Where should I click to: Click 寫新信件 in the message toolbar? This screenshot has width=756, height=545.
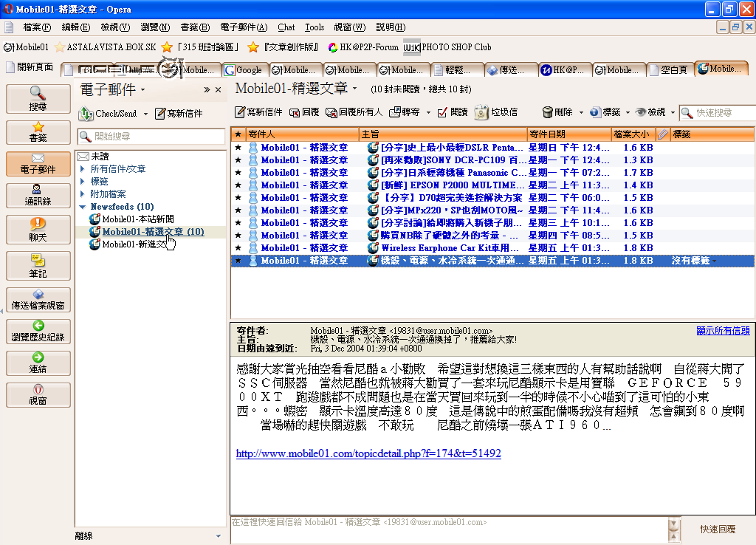tap(258, 112)
